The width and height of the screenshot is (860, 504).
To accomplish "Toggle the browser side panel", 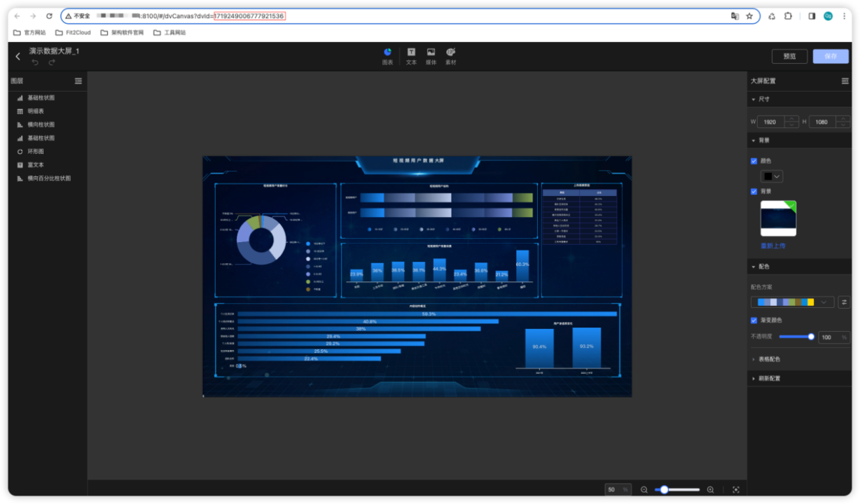I will pyautogui.click(x=812, y=16).
